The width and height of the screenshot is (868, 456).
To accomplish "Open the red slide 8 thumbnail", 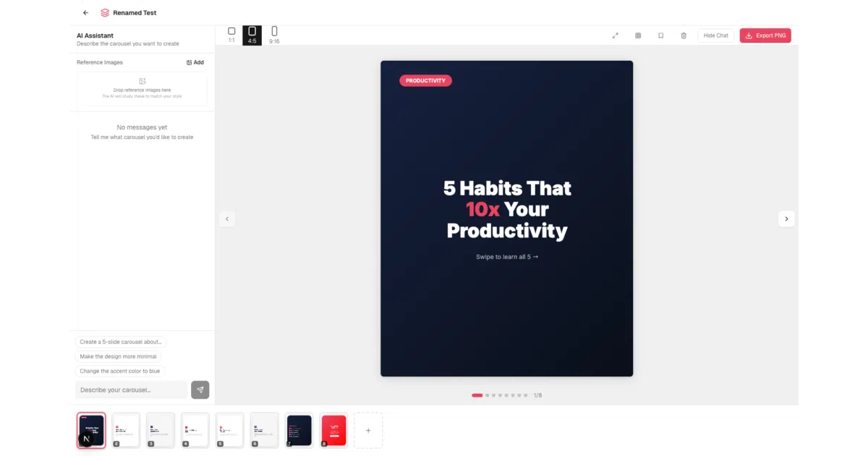I will [334, 430].
